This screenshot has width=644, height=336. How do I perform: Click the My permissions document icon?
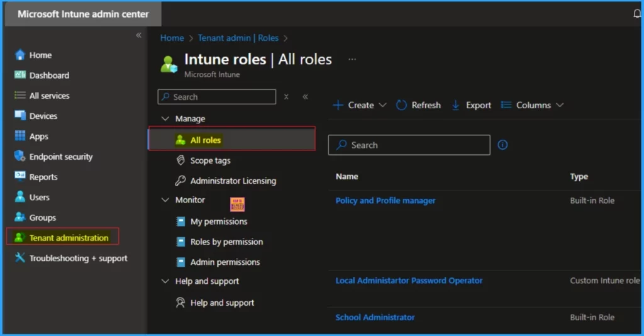coord(180,221)
